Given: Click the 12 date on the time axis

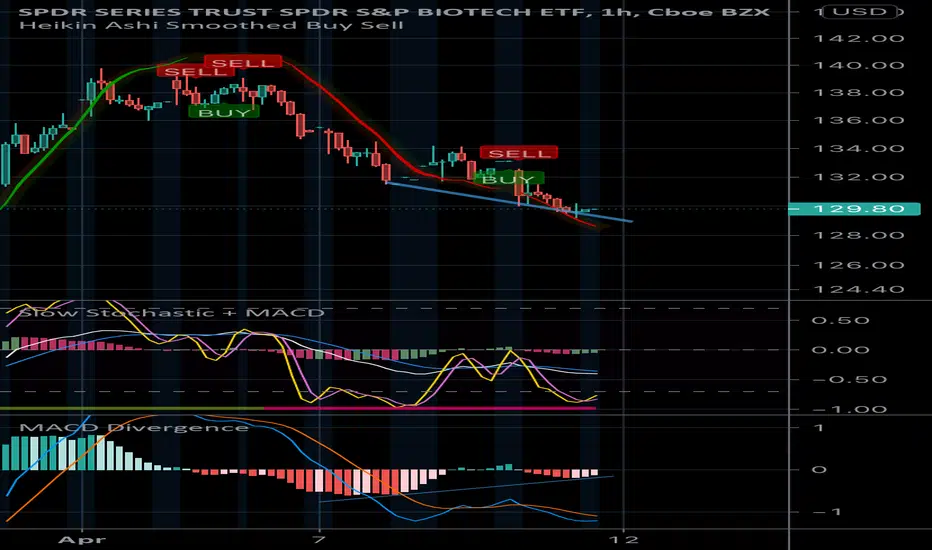Looking at the screenshot, I should click(624, 540).
